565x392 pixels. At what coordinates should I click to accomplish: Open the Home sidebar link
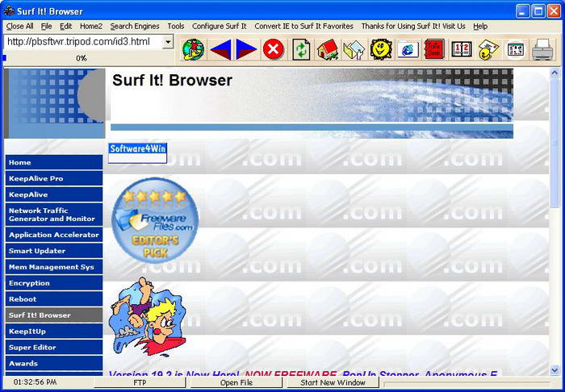coord(54,162)
